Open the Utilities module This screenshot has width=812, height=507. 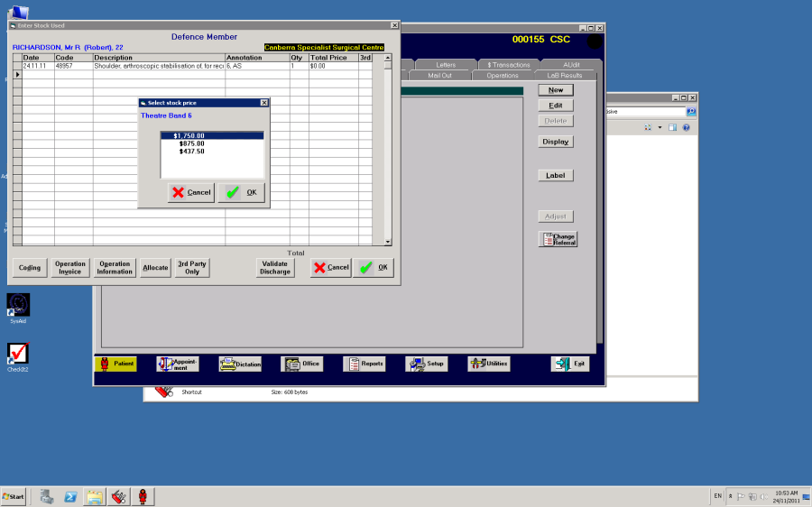(488, 364)
